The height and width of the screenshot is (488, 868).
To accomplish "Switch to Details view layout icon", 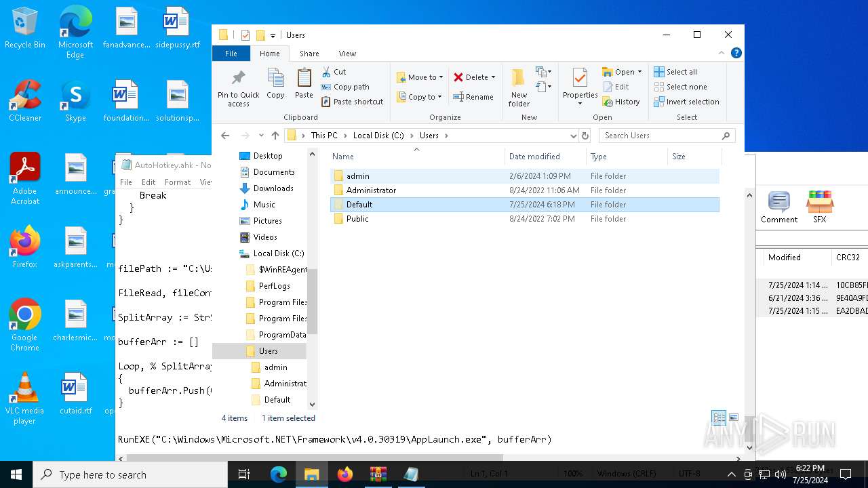I will [718, 418].
